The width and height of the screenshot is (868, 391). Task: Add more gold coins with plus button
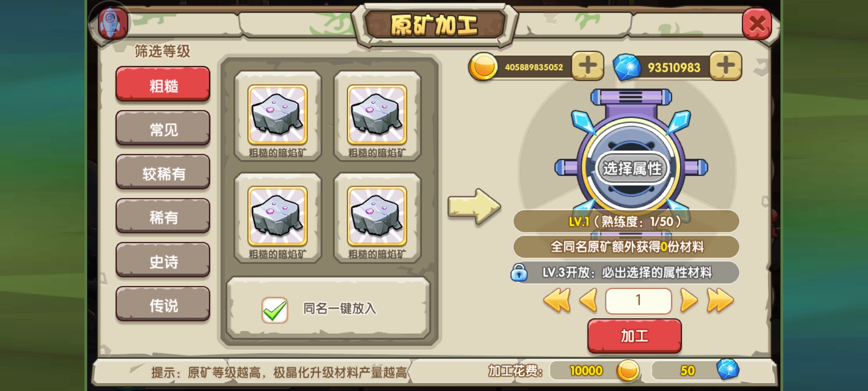coord(588,66)
